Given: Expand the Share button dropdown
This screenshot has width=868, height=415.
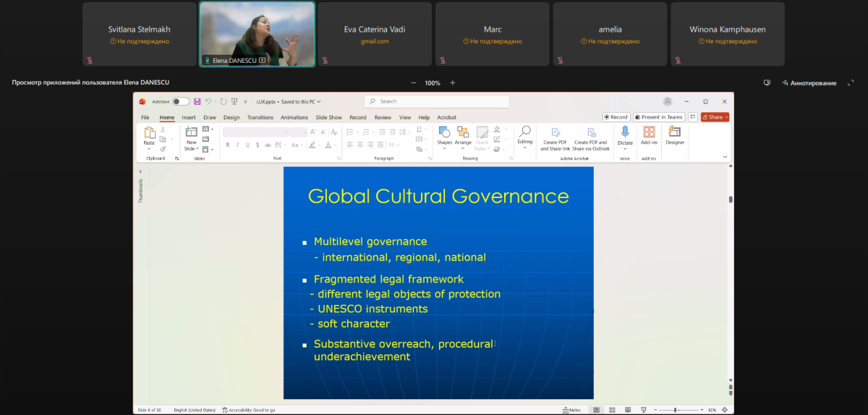Looking at the screenshot, I should (726, 117).
